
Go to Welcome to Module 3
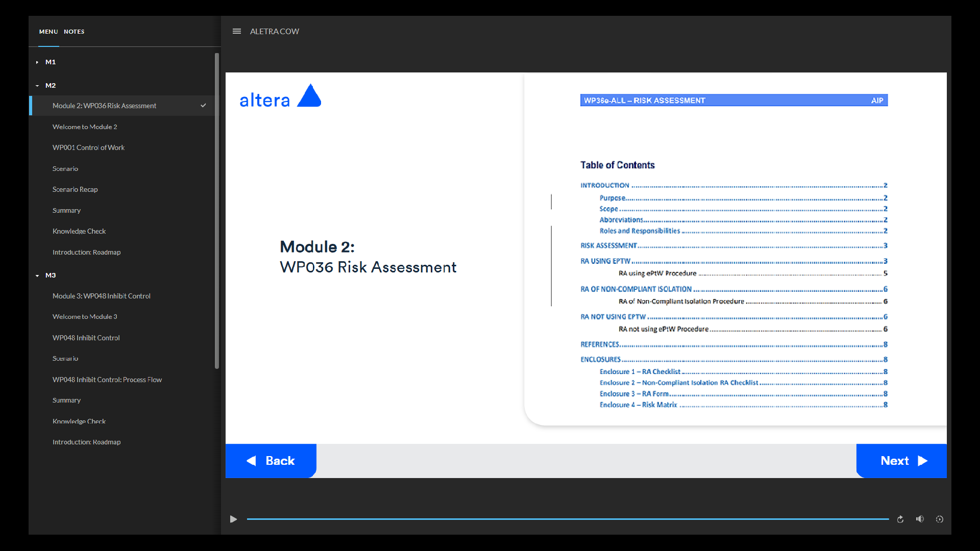(85, 317)
